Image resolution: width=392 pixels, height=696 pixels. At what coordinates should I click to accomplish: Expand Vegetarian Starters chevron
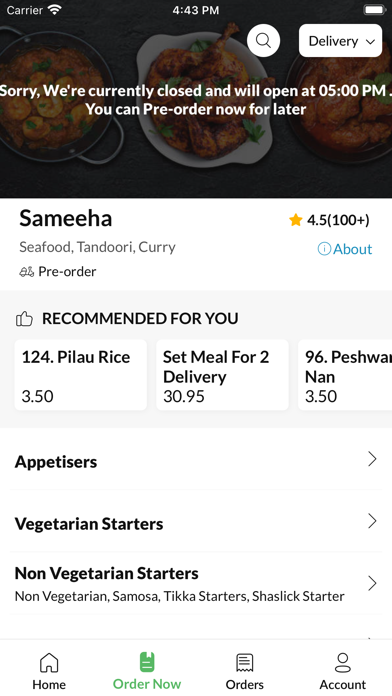point(372,521)
